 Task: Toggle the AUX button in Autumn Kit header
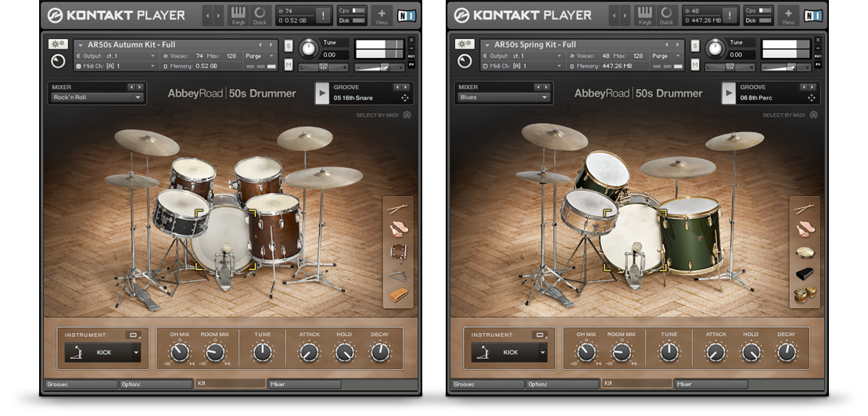(411, 56)
